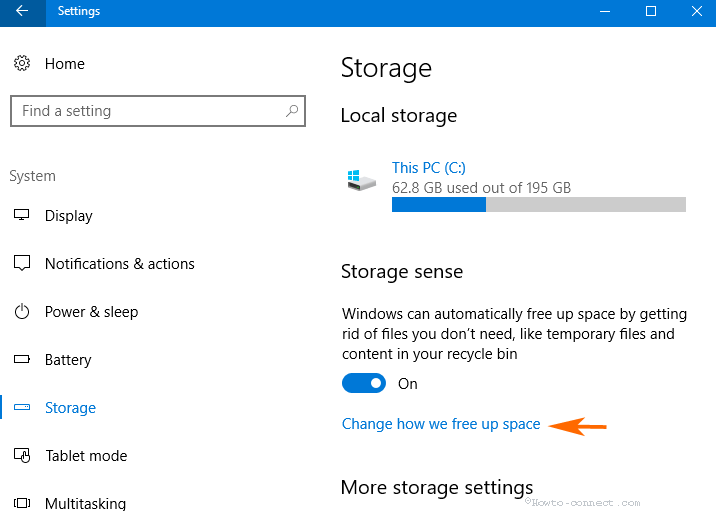716x511 pixels.
Task: Click 62.8 GB used out of 195 GB
Action: [x=481, y=188]
